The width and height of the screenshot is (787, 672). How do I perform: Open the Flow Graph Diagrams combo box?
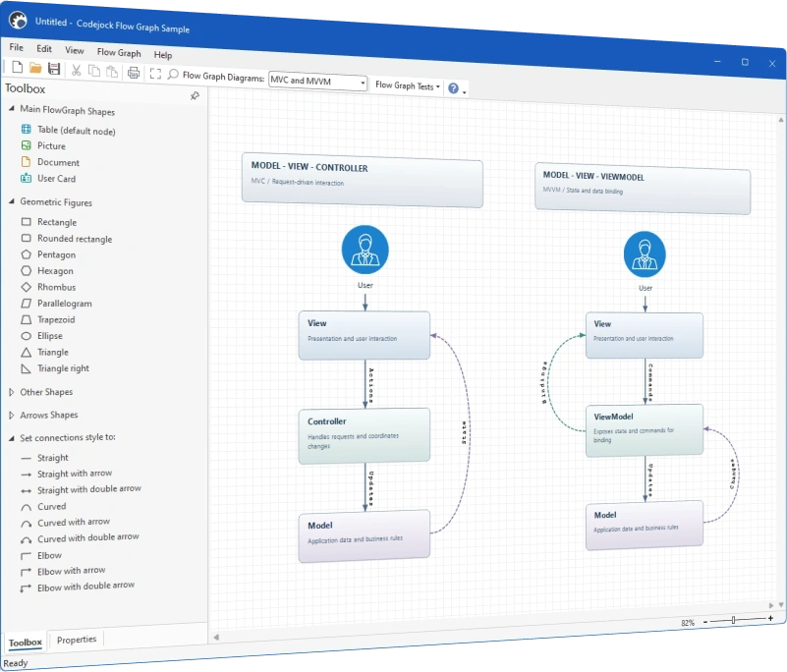coord(317,82)
